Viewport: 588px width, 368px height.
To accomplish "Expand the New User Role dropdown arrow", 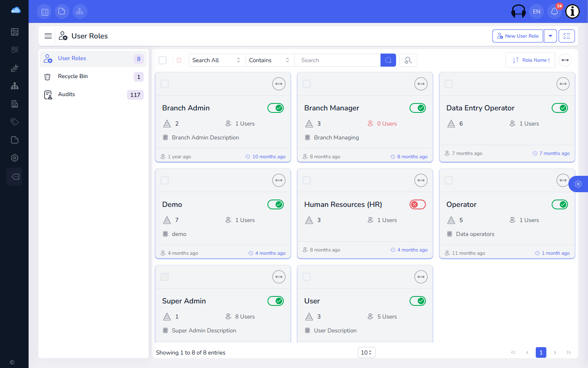I will (550, 36).
